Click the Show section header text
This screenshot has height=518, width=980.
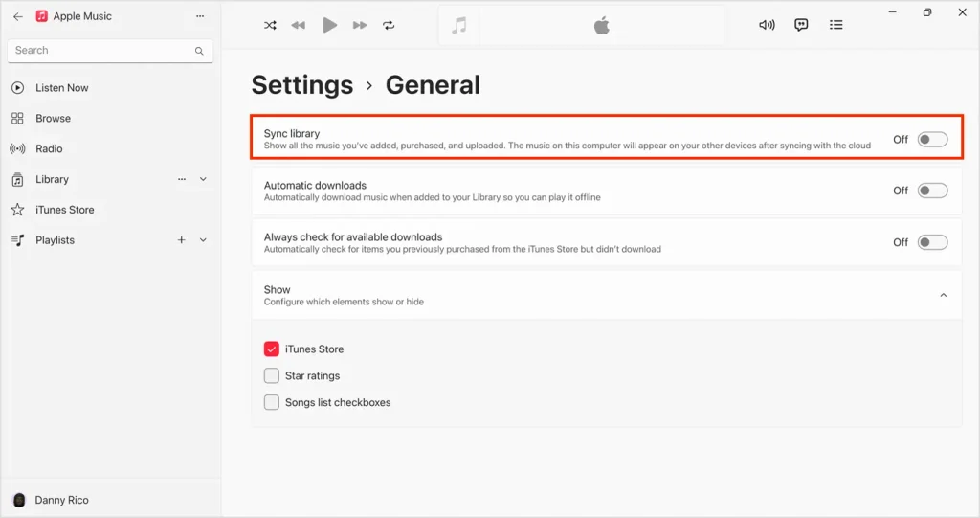(x=277, y=290)
